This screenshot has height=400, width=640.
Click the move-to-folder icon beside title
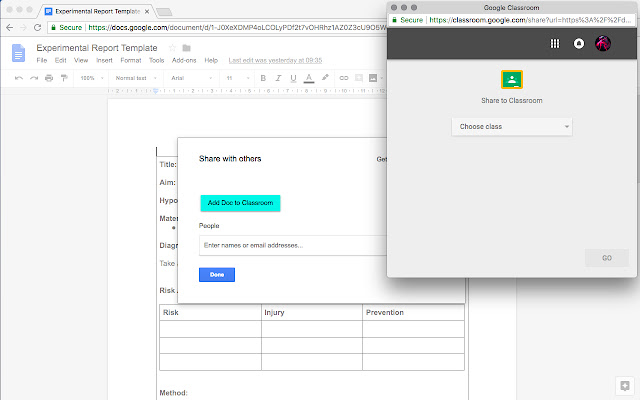point(187,48)
